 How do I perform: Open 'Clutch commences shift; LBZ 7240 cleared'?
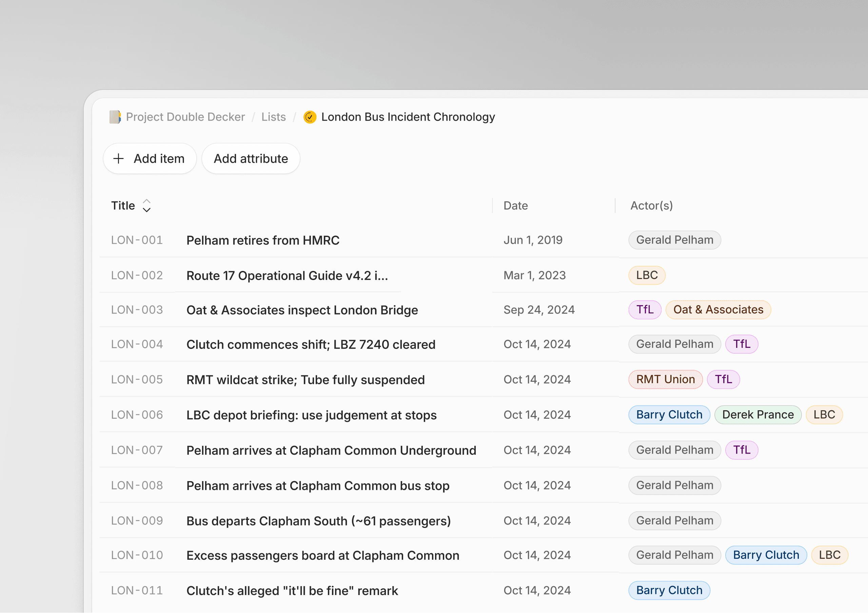click(x=311, y=345)
